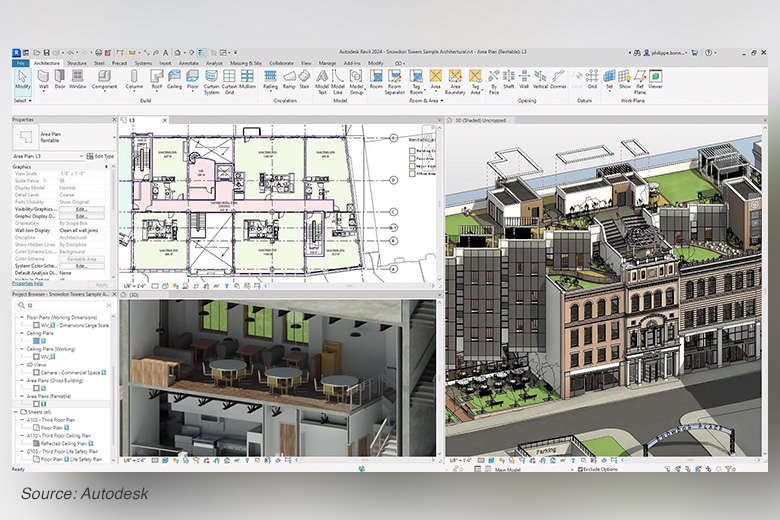Click the System Color Schemes Edit button
The image size is (780, 520).
coord(82,266)
